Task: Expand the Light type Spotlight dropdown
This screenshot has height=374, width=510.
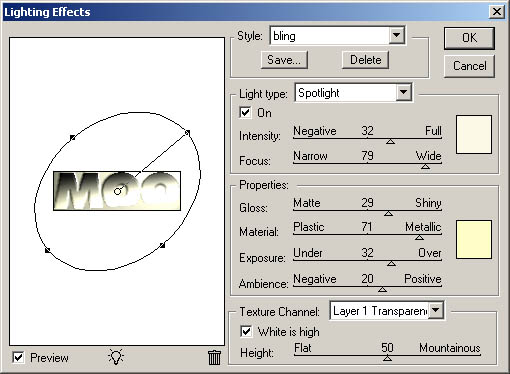Action: click(x=403, y=92)
